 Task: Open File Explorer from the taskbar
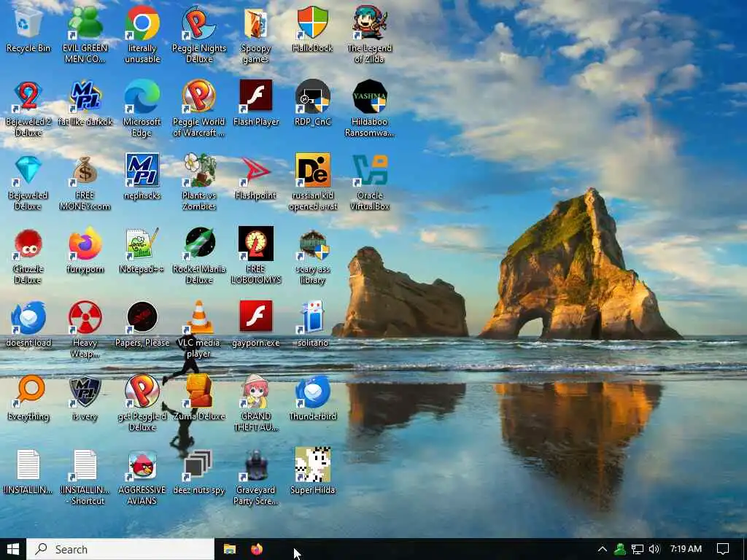(x=230, y=550)
